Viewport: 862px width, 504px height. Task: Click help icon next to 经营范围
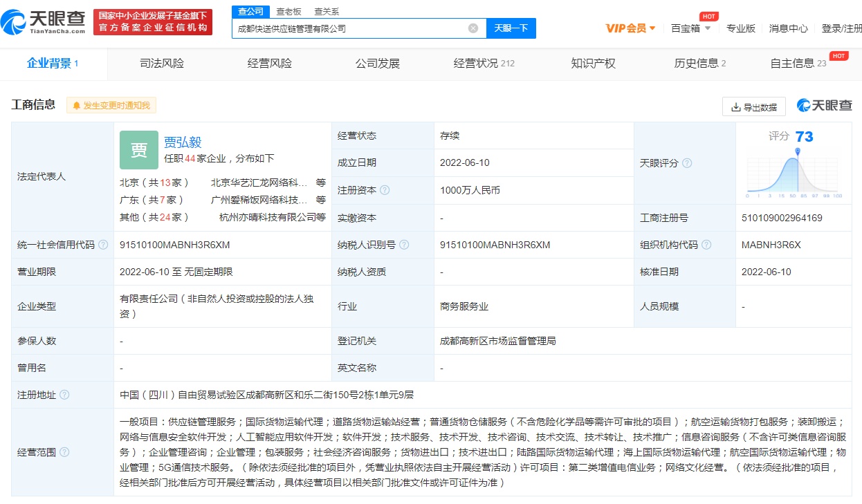coord(64,452)
